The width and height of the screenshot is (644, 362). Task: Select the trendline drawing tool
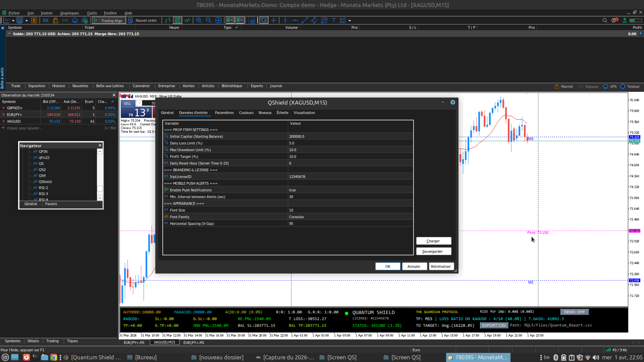click(305, 20)
